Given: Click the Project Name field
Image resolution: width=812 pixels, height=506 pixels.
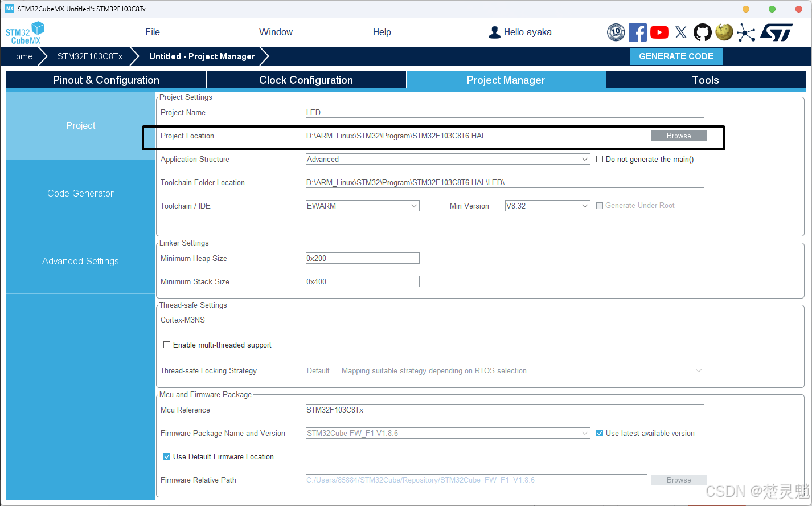Looking at the screenshot, I should [x=505, y=113].
